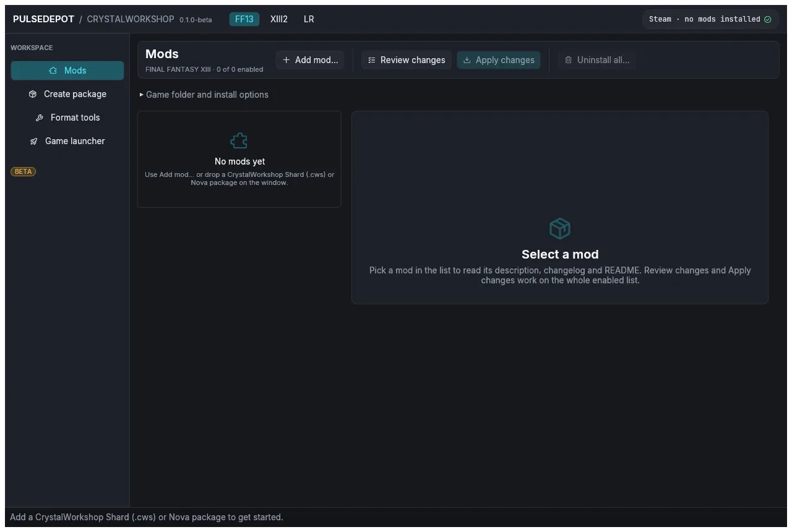Image resolution: width=792 pixels, height=532 pixels.
Task: Click the Steam no mods installed status
Action: tap(710, 19)
